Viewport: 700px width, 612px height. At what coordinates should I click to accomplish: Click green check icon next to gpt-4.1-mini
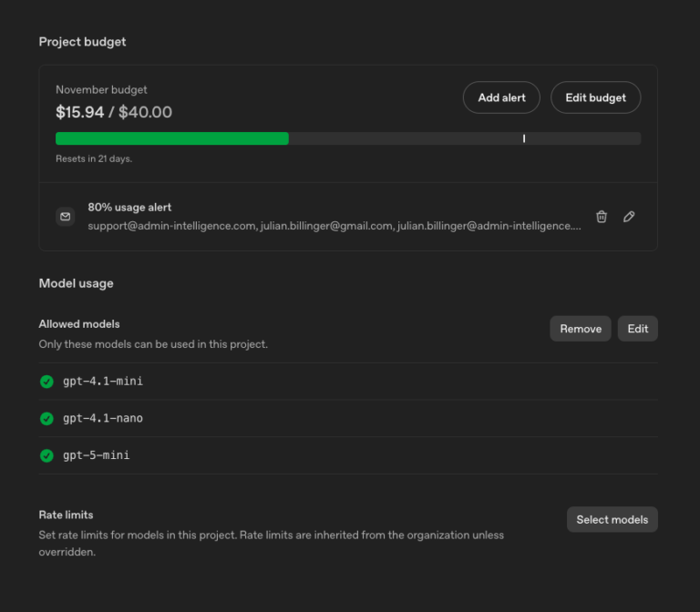[46, 382]
